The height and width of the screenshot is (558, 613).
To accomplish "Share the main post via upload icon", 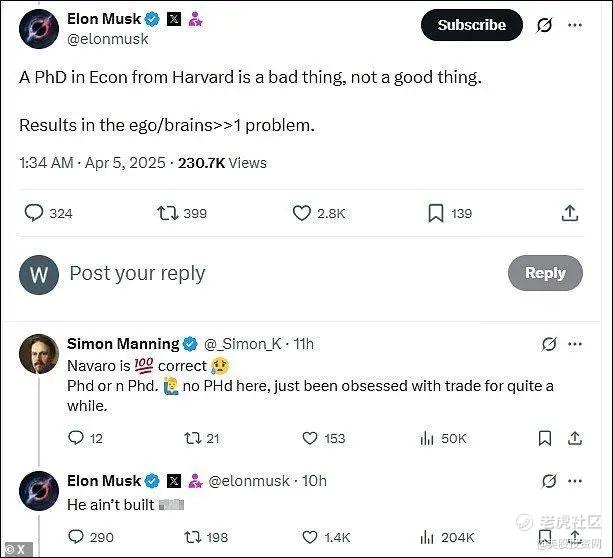I will point(570,212).
